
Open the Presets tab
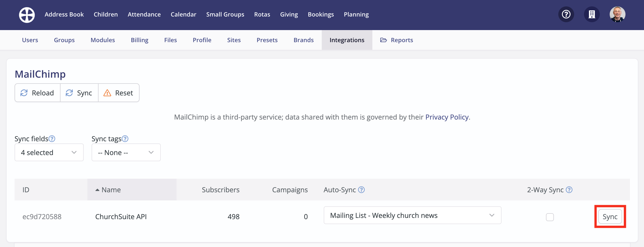(x=267, y=40)
